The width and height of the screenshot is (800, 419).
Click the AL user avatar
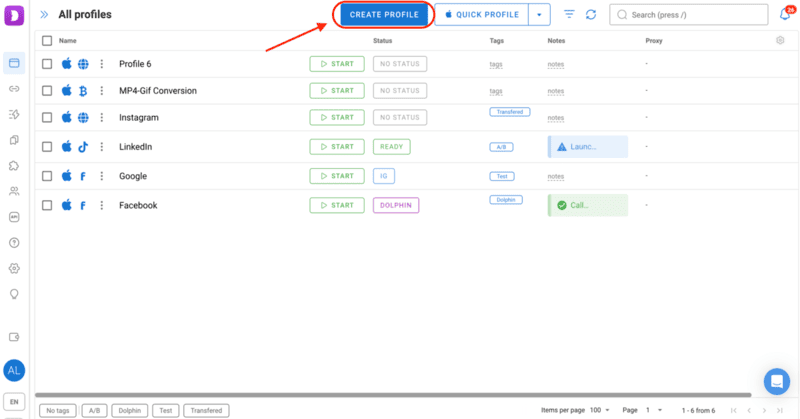[14, 371]
